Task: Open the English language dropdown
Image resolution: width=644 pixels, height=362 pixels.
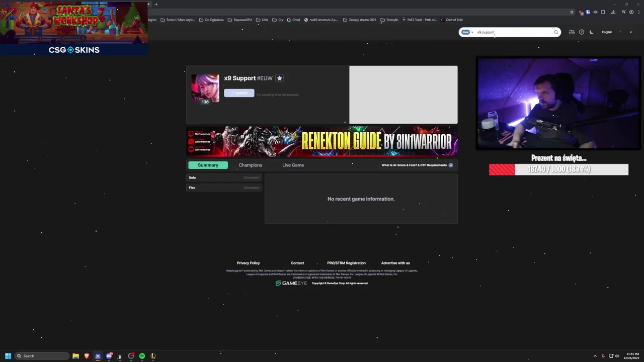Action: tap(617, 32)
